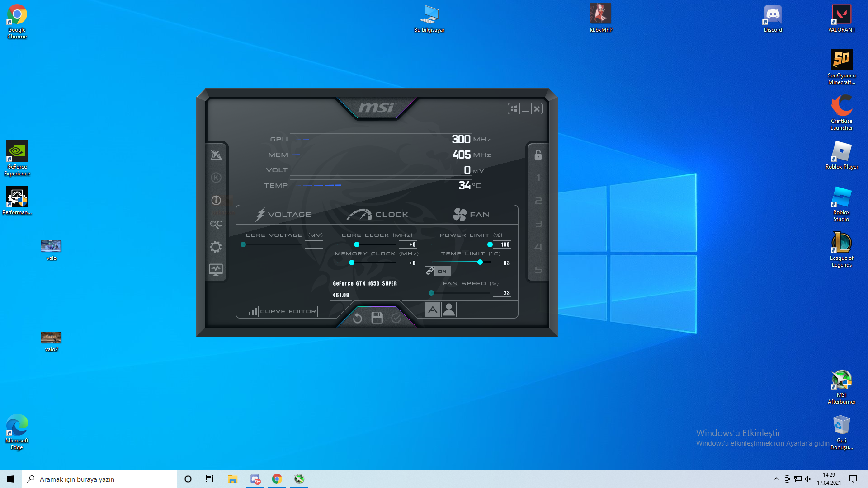The width and height of the screenshot is (868, 488).
Task: Click the Kombustor K icon
Action: click(x=216, y=178)
